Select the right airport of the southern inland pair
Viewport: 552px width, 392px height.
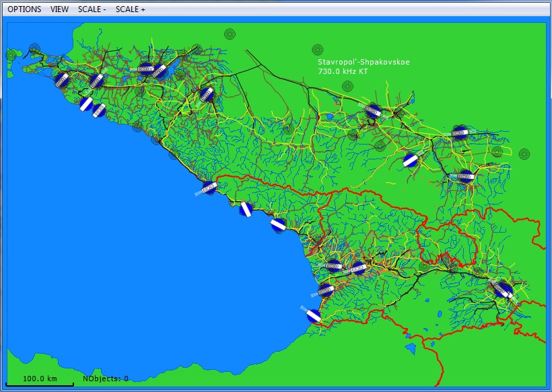click(x=359, y=268)
